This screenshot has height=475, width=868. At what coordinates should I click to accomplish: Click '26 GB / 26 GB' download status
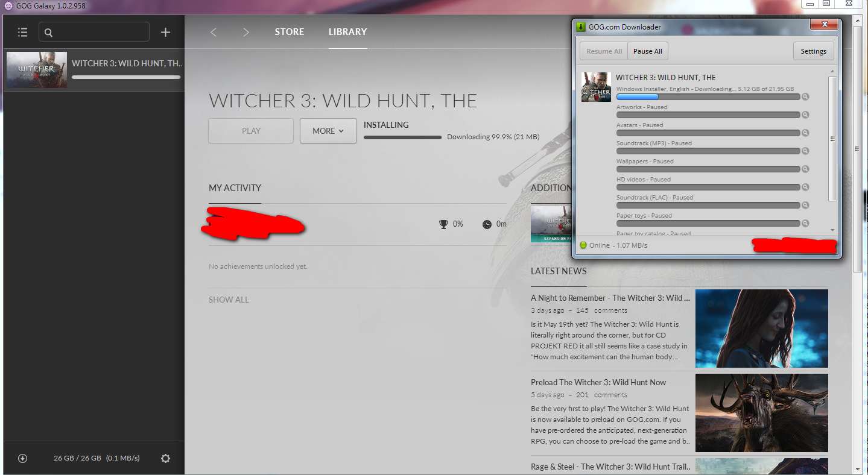(x=77, y=458)
